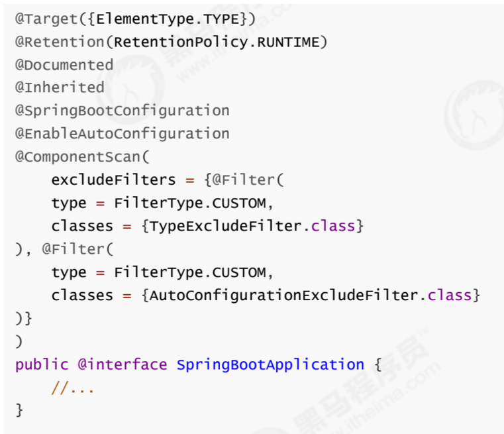Click the @Documented annotation
504x434 pixels.
[x=64, y=65]
